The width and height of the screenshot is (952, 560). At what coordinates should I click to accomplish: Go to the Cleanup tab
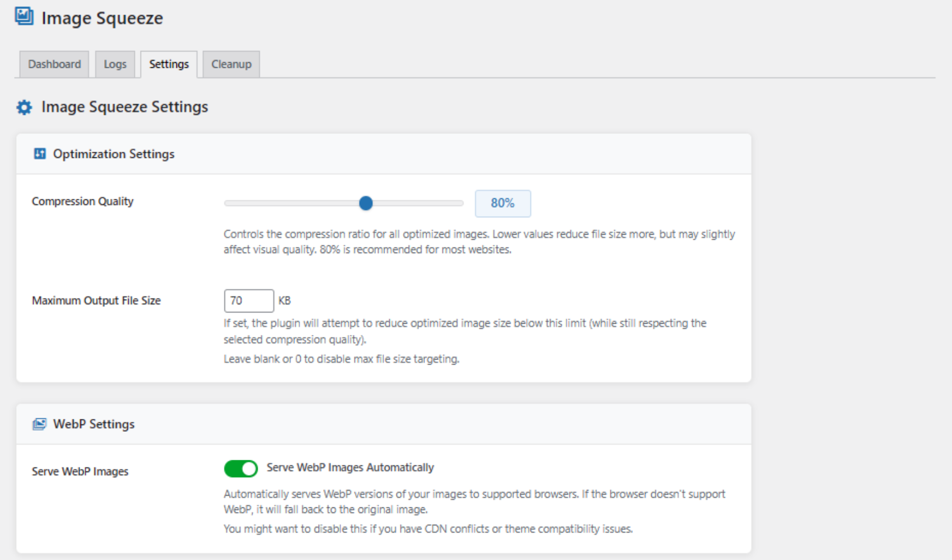(x=231, y=64)
